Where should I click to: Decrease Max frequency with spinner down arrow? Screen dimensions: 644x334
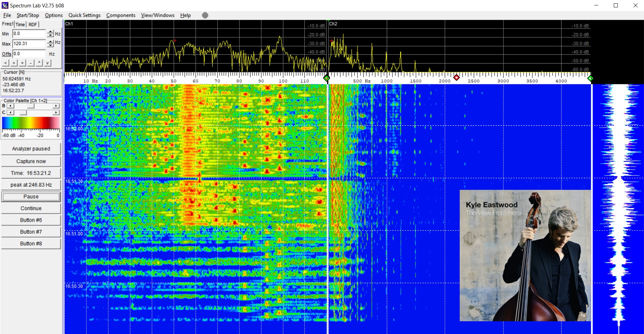click(50, 45)
